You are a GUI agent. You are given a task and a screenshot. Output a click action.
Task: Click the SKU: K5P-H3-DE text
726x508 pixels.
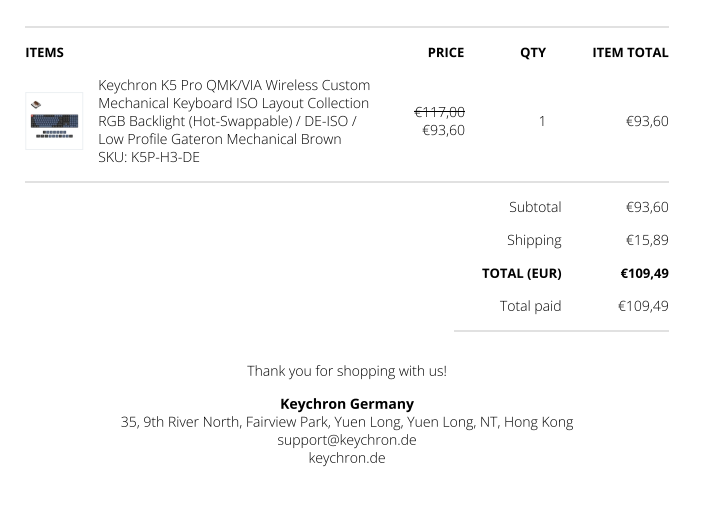(149, 157)
